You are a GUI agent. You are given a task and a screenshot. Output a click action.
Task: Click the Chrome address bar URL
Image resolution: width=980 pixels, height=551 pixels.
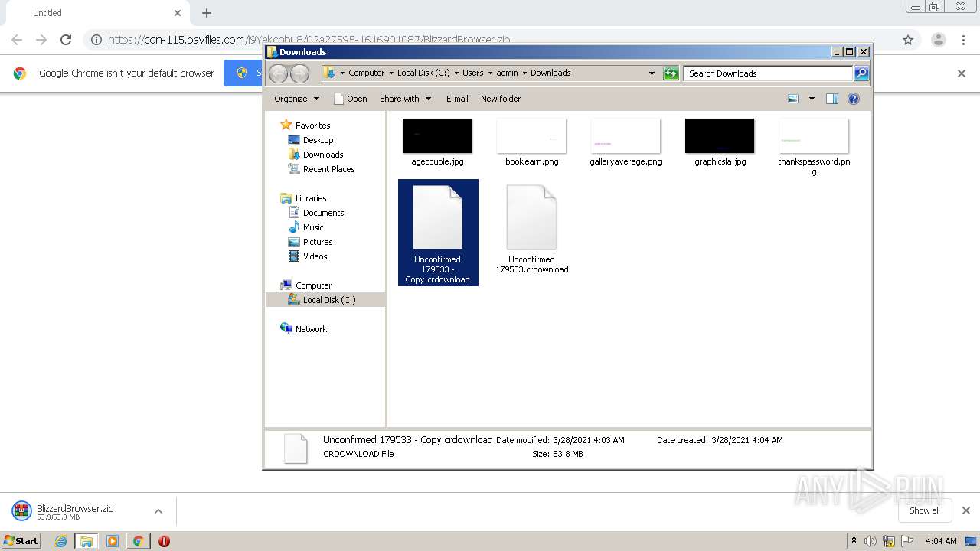309,40
